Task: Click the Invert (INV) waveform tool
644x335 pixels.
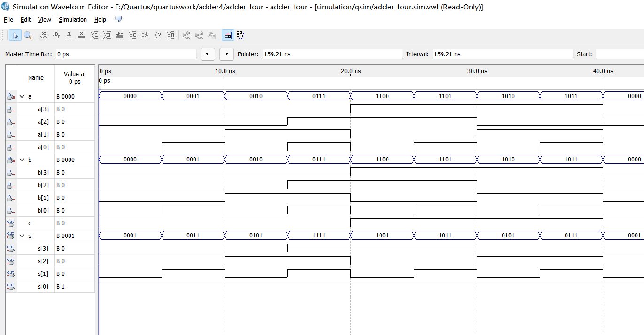Action: click(x=120, y=35)
